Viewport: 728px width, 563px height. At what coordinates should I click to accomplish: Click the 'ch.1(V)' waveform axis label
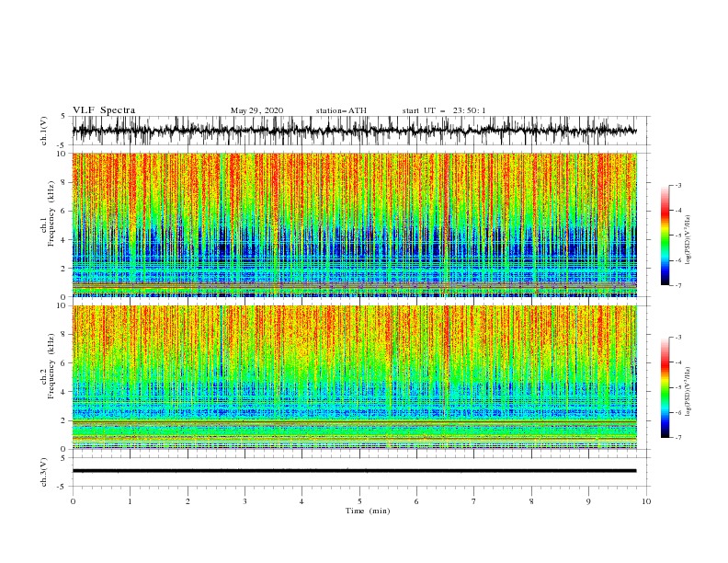44,131
